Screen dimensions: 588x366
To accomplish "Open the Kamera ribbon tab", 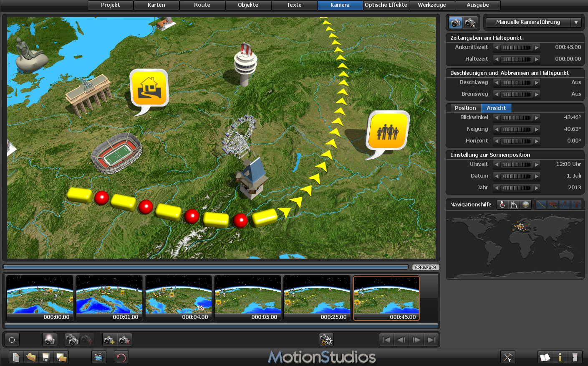I will tap(340, 5).
